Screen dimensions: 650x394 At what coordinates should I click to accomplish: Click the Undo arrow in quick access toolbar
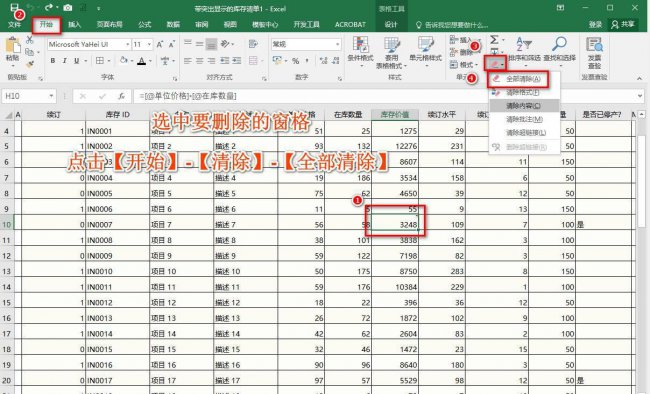pos(31,8)
